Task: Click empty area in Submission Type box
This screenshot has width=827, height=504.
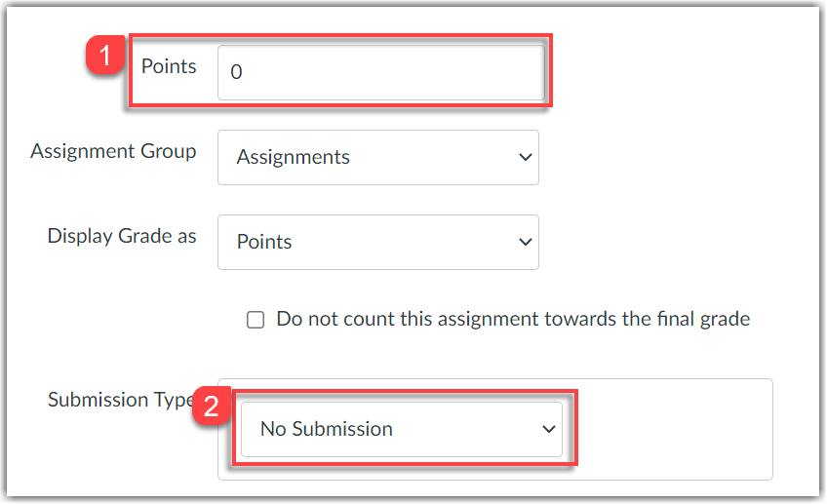Action: tap(673, 429)
